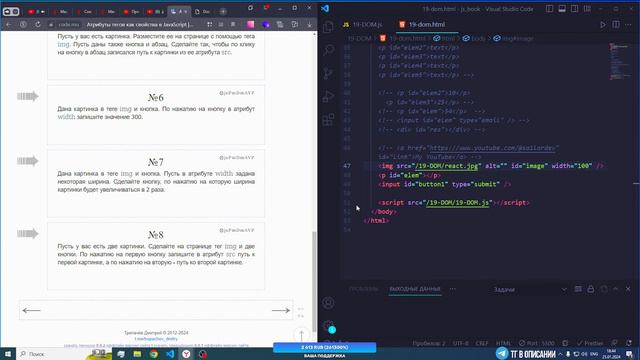Clear the output panel

point(578,289)
